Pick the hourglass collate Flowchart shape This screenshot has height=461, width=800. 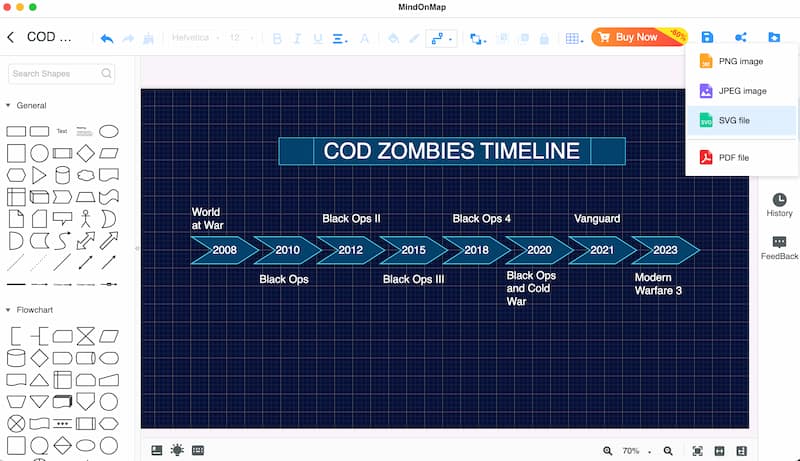(86, 337)
